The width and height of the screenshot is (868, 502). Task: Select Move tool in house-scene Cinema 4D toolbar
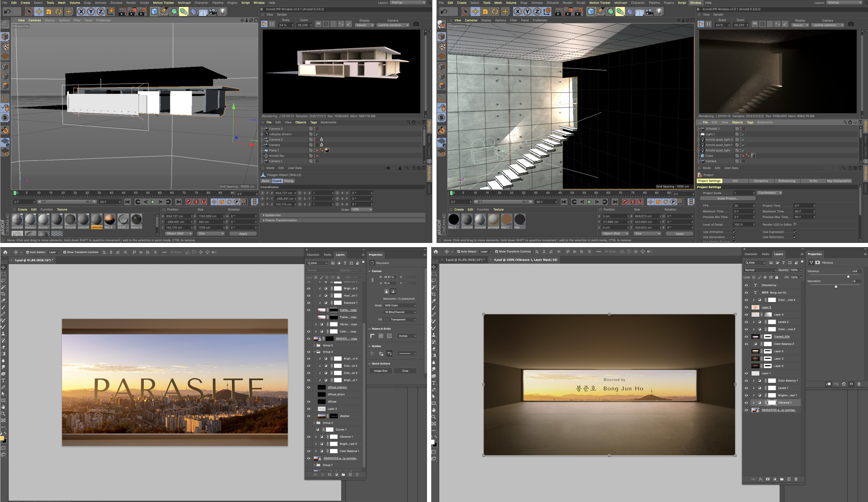39,12
